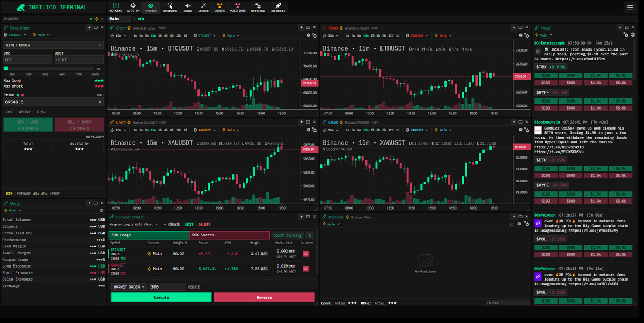The height and width of the screenshot is (323, 644).
Task: Toggle TP/SL option in Place Order
Action: (x=41, y=112)
